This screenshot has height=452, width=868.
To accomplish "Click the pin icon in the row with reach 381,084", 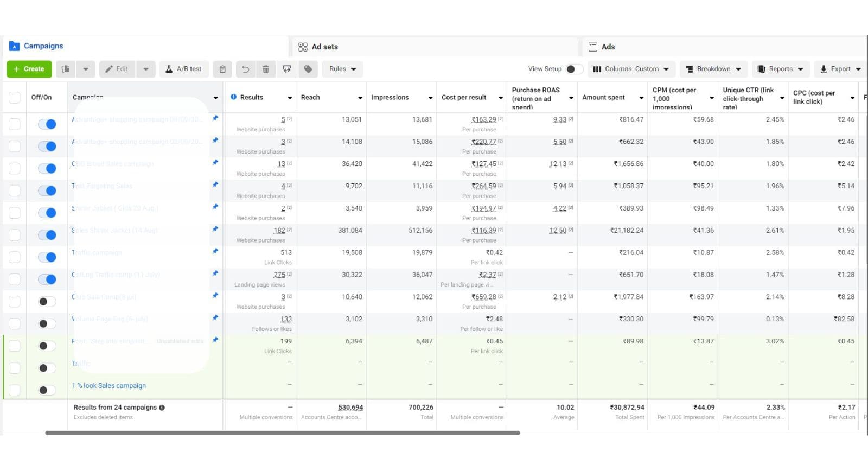I will coord(215,229).
